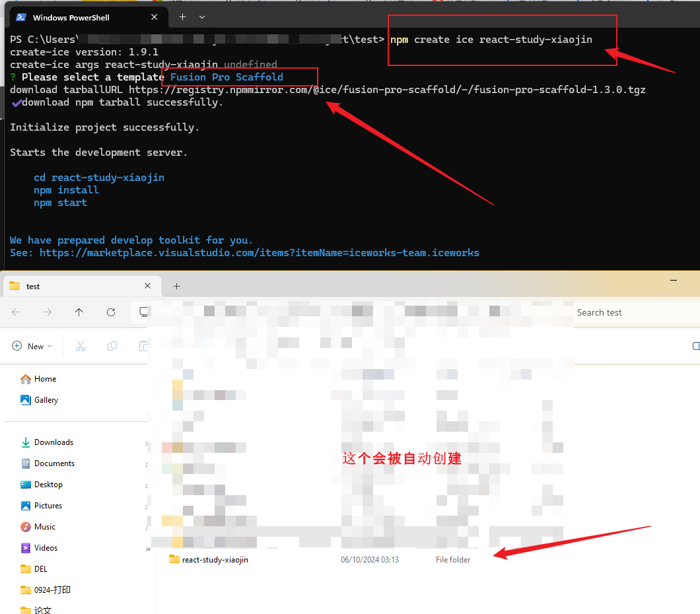The width and height of the screenshot is (700, 614).
Task: Open Music in the navigation pane
Action: coord(45,527)
